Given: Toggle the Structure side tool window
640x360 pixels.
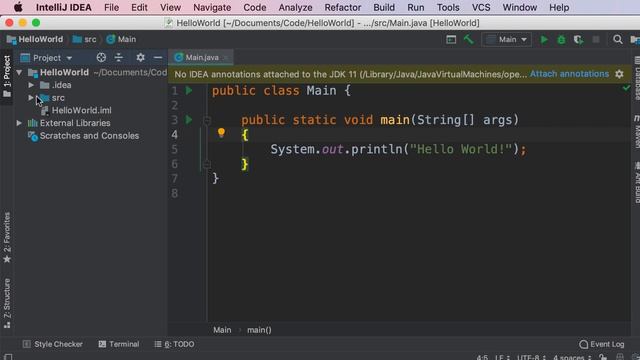Looking at the screenshot, I should (7, 303).
